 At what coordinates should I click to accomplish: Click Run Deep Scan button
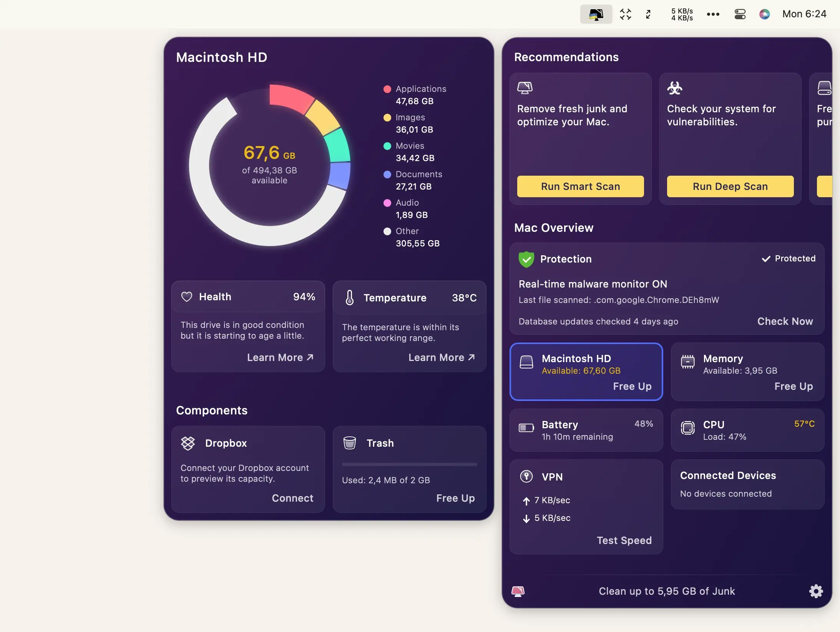tap(730, 186)
